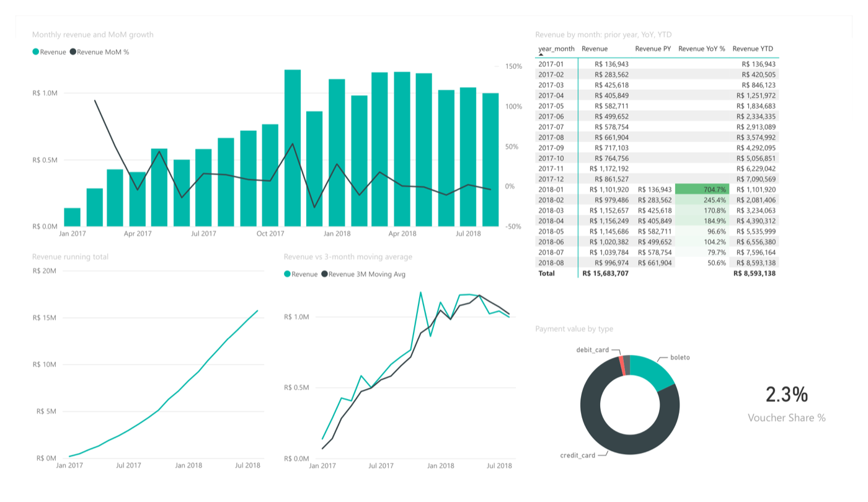The height and width of the screenshot is (502, 868).
Task: Click the sort arrow under the year_month header
Action: click(x=541, y=55)
